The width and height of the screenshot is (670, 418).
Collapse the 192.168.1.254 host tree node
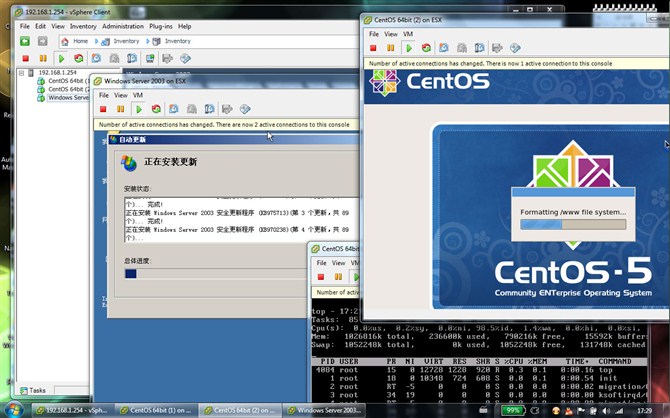coord(21,73)
